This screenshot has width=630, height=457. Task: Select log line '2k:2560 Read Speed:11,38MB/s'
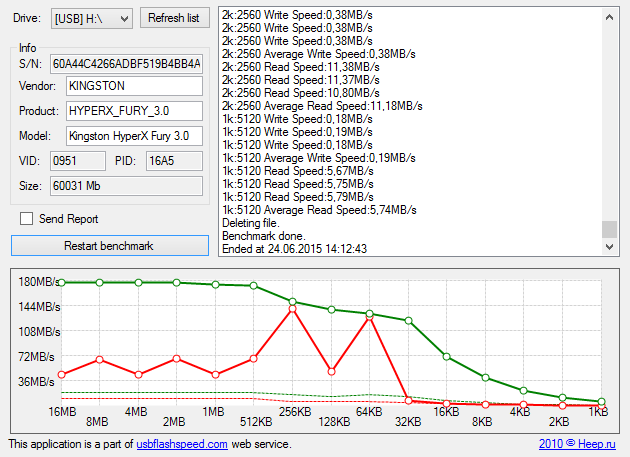coord(301,67)
